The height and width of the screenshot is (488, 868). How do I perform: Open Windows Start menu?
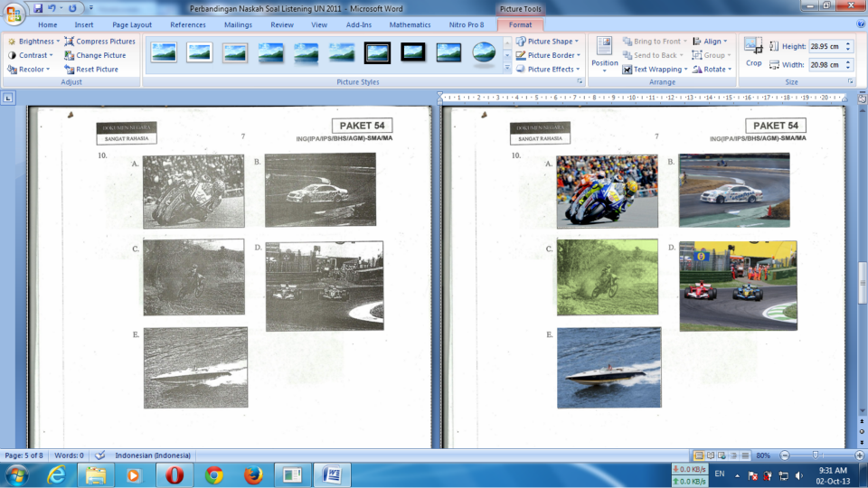point(17,475)
